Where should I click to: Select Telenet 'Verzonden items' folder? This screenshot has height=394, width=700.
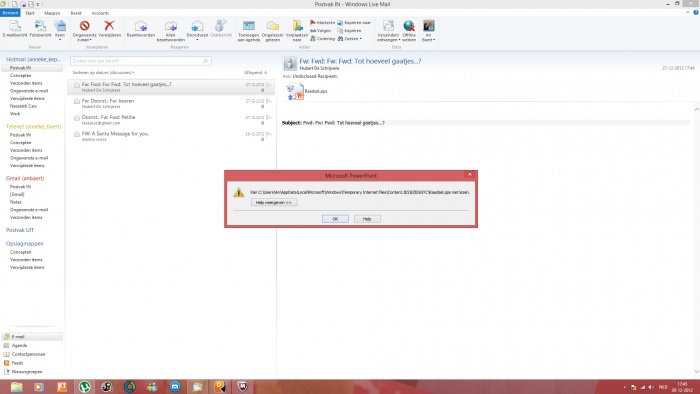click(26, 150)
